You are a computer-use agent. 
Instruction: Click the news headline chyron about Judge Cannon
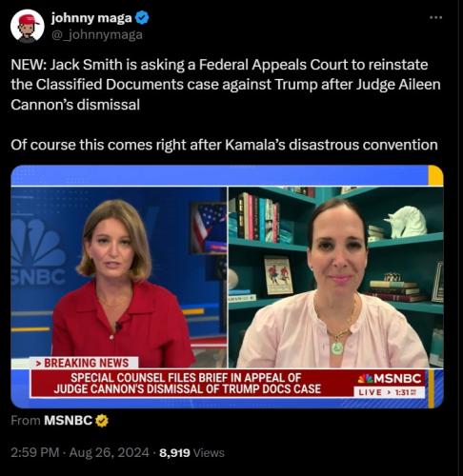click(x=188, y=384)
